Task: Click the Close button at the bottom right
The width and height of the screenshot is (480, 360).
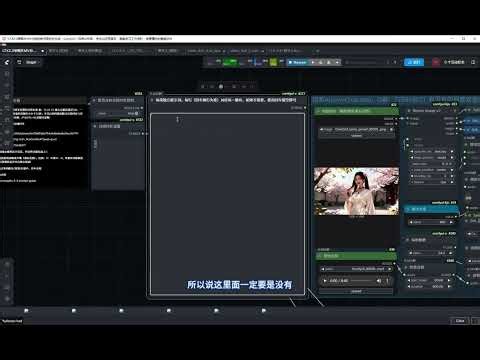Action: click(x=460, y=321)
